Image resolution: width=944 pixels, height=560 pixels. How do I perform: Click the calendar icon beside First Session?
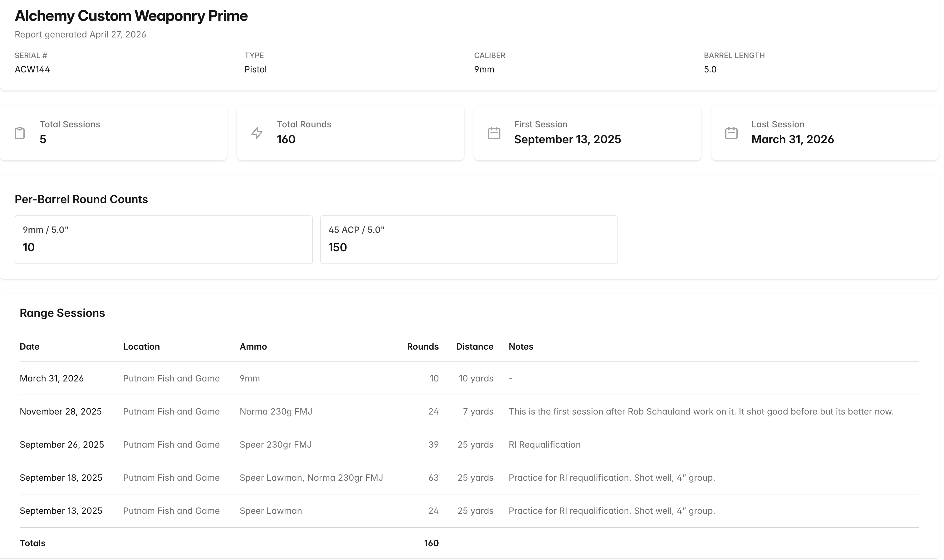[x=494, y=133]
